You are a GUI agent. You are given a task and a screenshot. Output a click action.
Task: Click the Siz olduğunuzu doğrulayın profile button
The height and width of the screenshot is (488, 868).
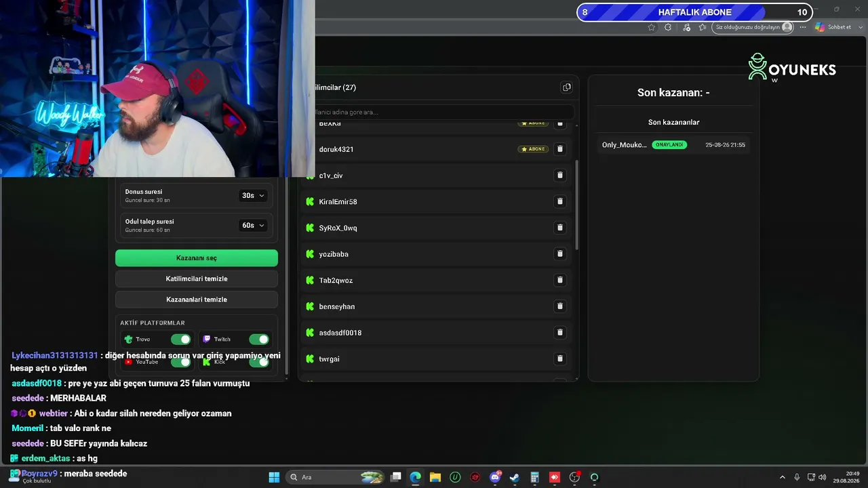[x=754, y=27]
